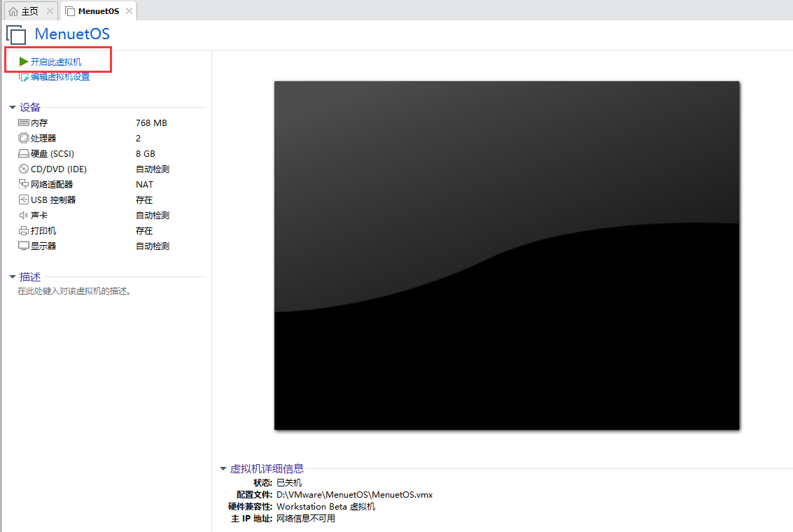793x532 pixels.
Task: Click the black virtual machine preview screen
Action: coord(506,255)
